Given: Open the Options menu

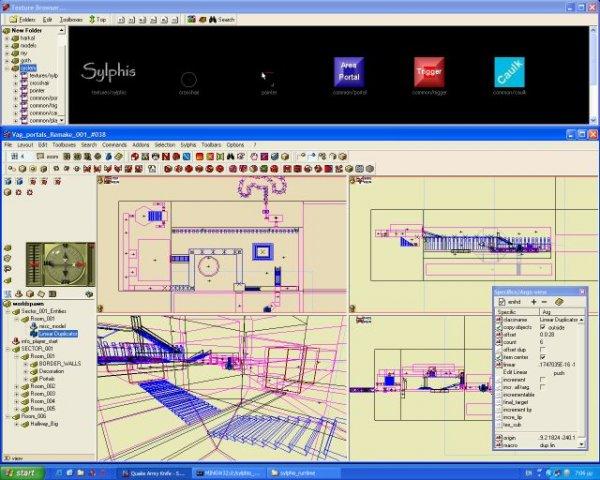Looking at the screenshot, I should point(235,145).
